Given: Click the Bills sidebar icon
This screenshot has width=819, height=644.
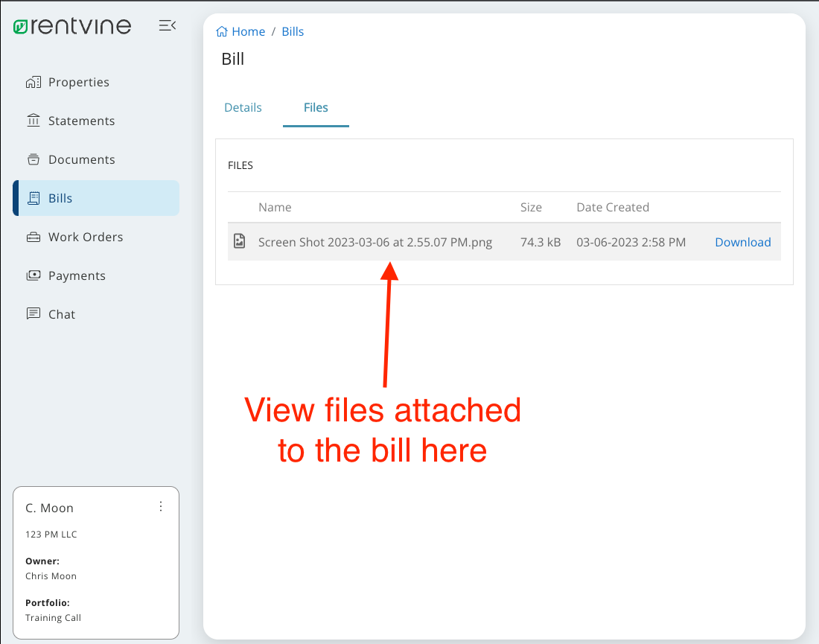Looking at the screenshot, I should coord(33,198).
